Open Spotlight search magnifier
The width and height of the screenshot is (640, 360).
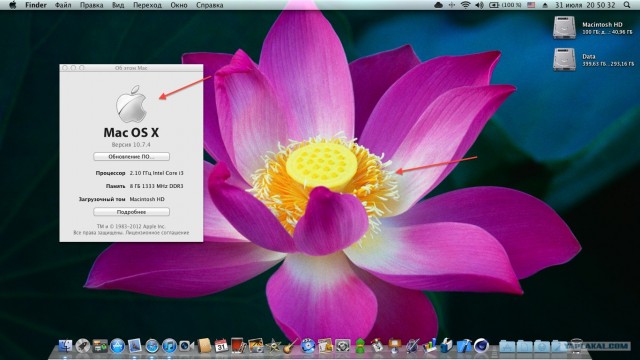(627, 5)
